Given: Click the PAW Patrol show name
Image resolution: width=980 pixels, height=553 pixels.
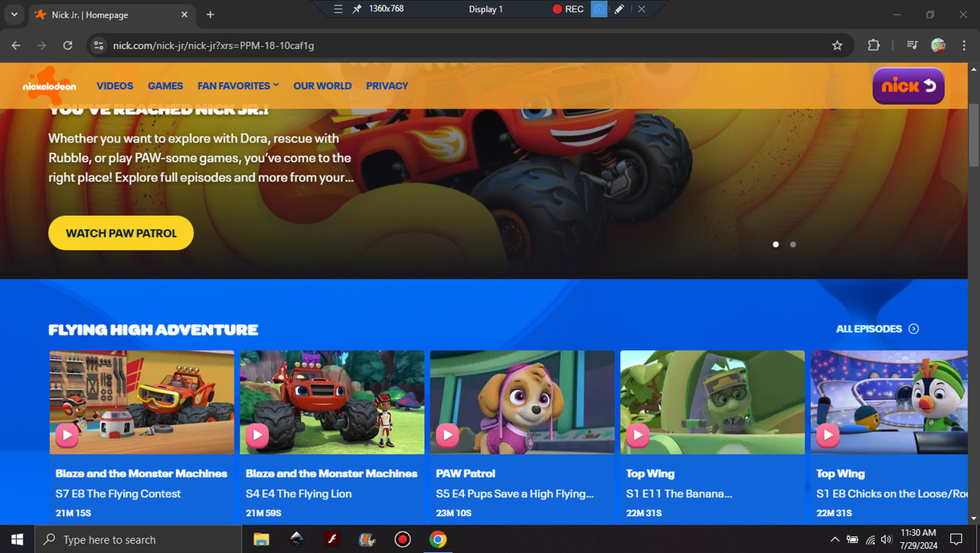Looking at the screenshot, I should (x=465, y=473).
